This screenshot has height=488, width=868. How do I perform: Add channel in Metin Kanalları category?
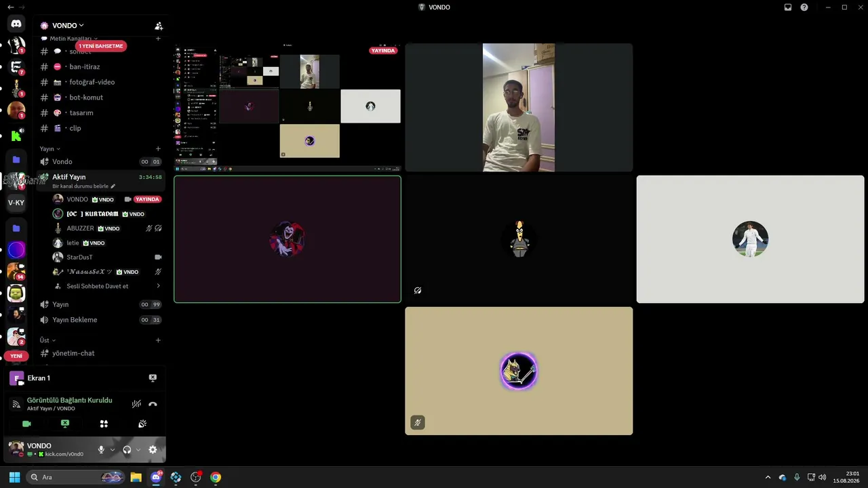tap(158, 39)
